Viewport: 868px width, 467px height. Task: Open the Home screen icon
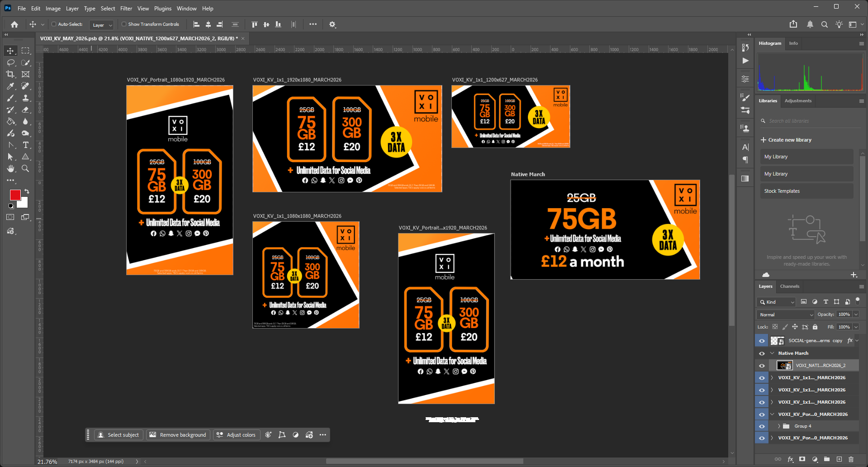[14, 24]
